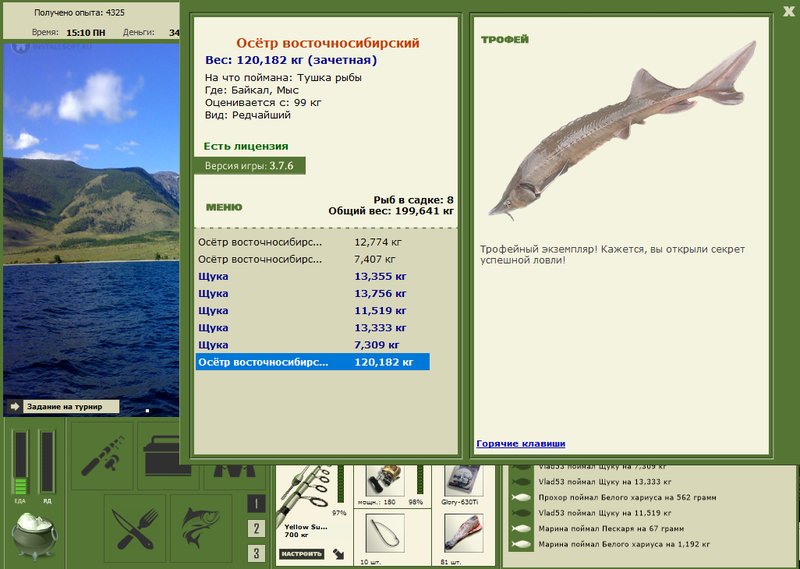Open the fish keepnet icon
Screen dimensions: 800x569
201,529
